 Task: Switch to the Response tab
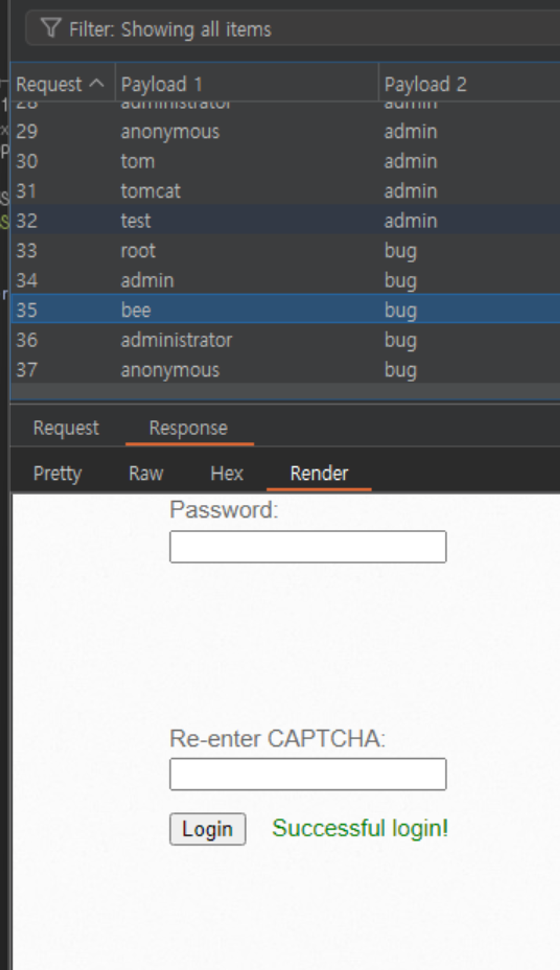click(x=189, y=428)
